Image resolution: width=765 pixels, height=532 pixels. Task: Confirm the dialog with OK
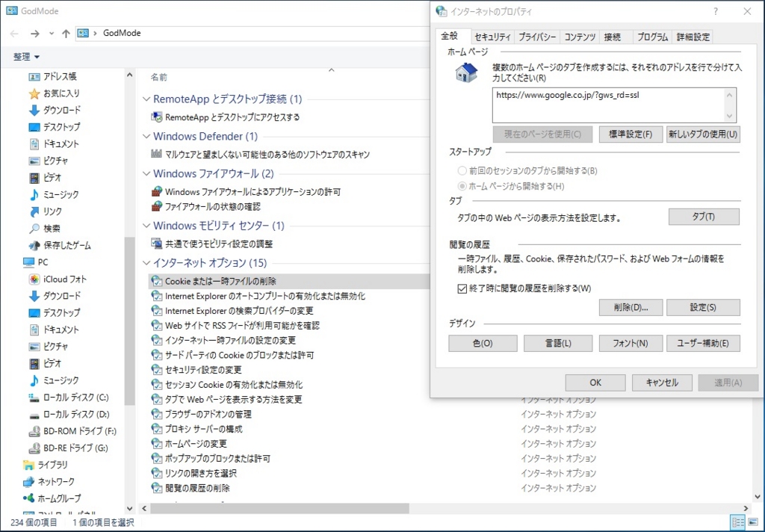(595, 383)
